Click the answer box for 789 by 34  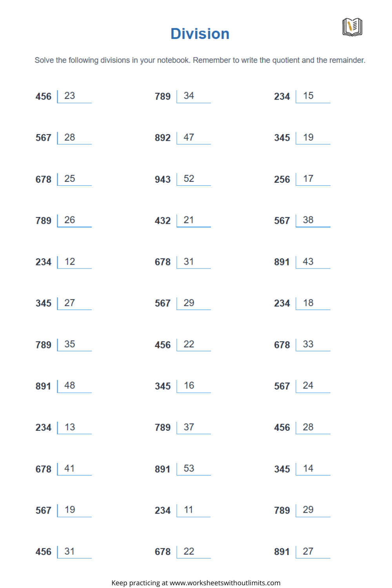click(x=194, y=96)
